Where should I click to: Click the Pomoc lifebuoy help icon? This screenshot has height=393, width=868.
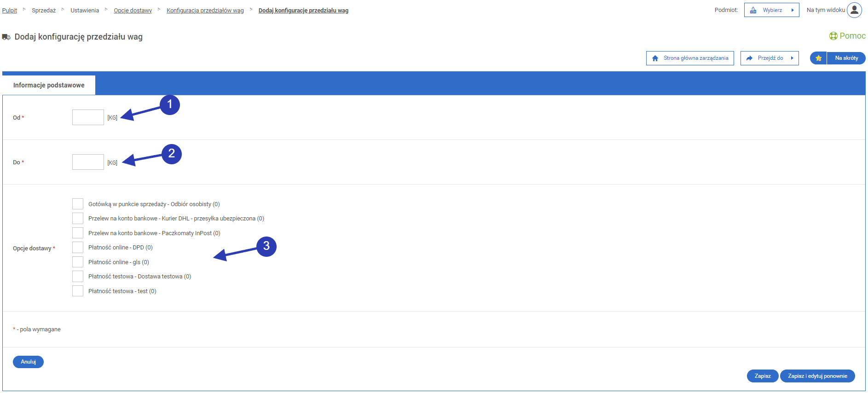(833, 36)
